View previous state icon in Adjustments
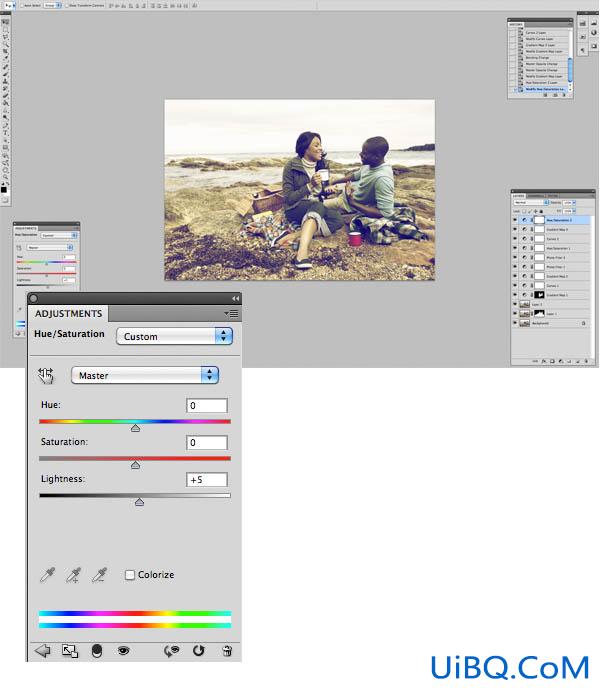 click(171, 651)
